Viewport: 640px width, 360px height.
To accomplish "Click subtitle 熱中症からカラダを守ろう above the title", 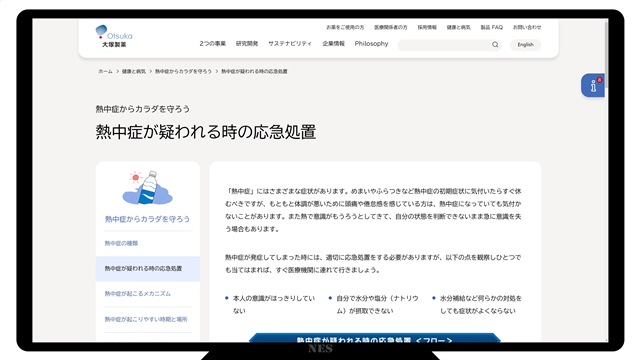I will coord(142,109).
